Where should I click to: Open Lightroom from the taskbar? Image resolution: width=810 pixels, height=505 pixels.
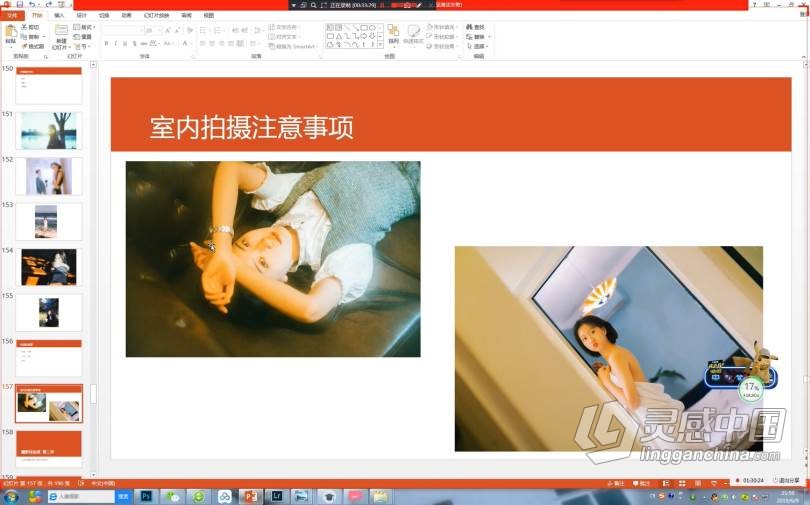(276, 497)
